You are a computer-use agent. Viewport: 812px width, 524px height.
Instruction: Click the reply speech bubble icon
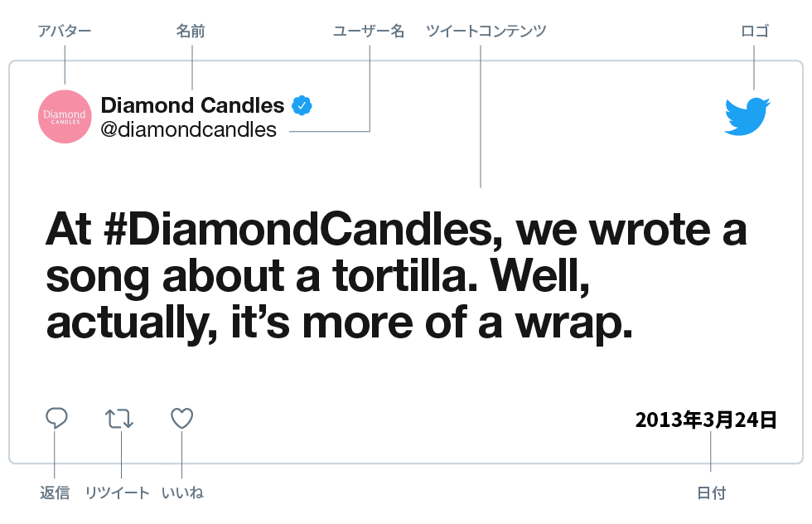[x=56, y=418]
